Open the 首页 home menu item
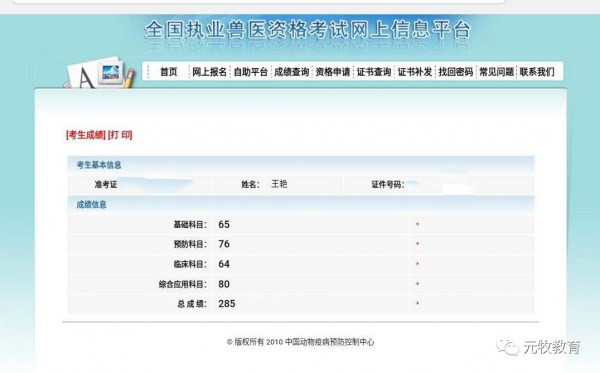The image size is (600, 373). tap(169, 72)
